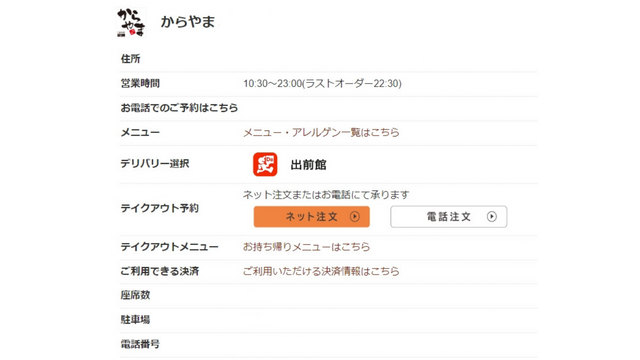
Task: Select the 出前館 delivery label
Action: click(309, 165)
